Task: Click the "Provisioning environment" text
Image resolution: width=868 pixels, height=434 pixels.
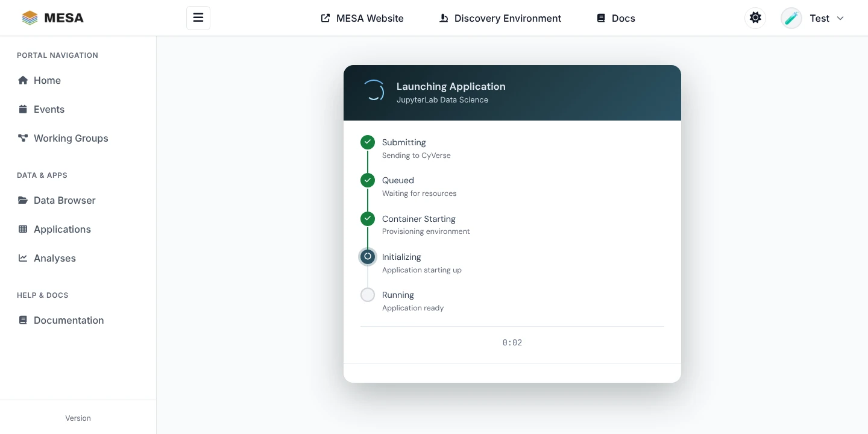Action: click(426, 231)
